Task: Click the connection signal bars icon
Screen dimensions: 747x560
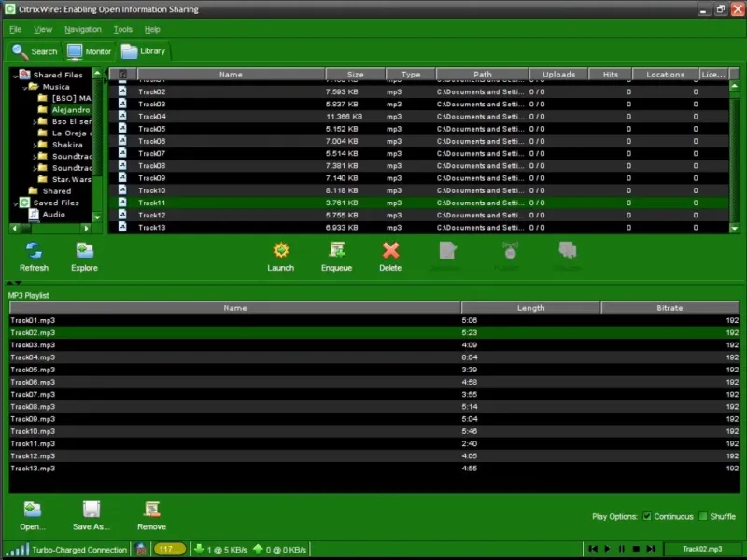Action: (19, 550)
